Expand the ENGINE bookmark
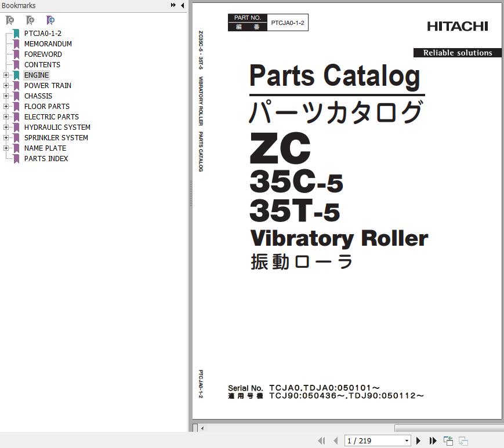The image size is (504, 448). tap(6, 75)
